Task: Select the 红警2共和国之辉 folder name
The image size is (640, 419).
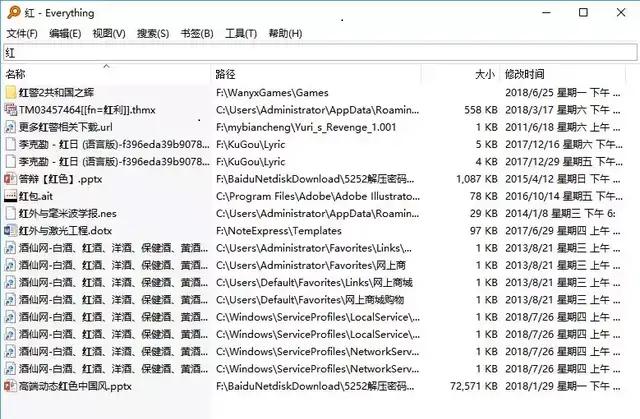Action: pyautogui.click(x=56, y=92)
